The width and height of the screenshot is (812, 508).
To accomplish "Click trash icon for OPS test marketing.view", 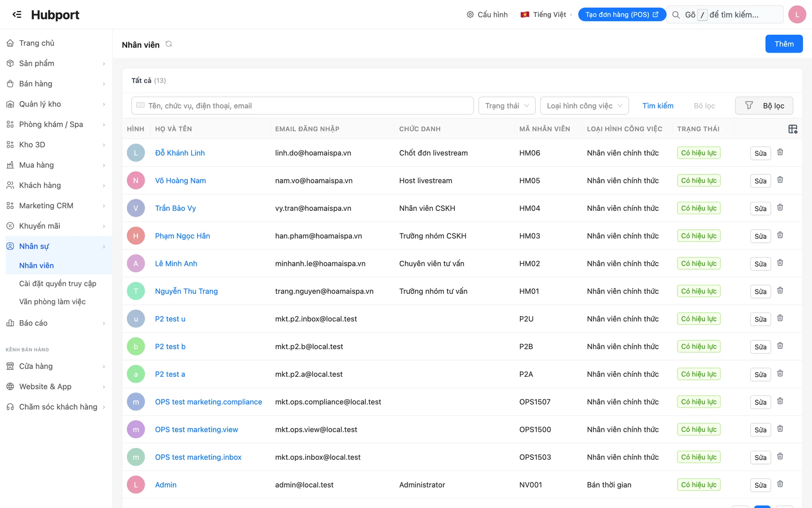I will (x=780, y=429).
